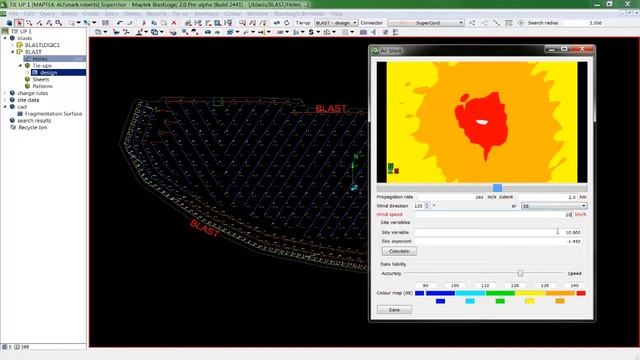Screen dimensions: 640x360
Task: Click the undo arrow icon
Action: (x=120, y=23)
